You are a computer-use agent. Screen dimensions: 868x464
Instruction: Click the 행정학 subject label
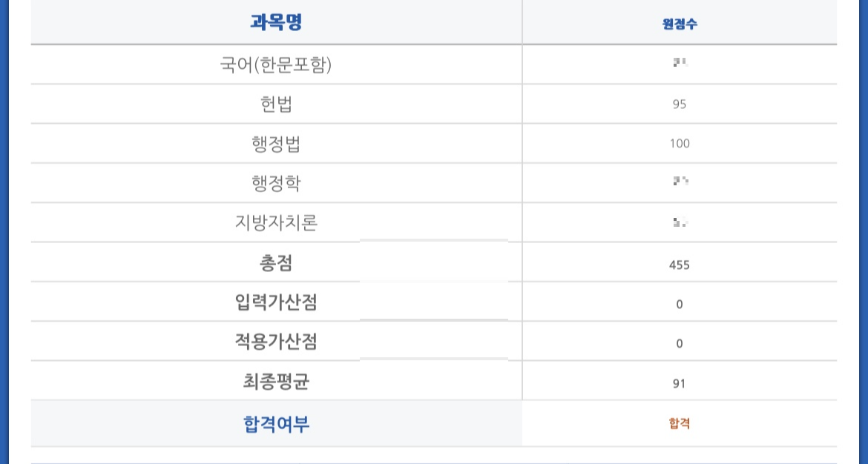[x=276, y=183]
